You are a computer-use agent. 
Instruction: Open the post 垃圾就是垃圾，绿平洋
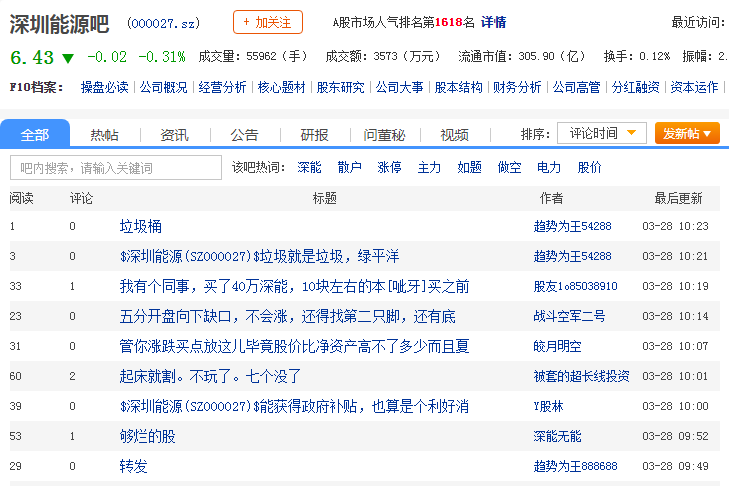(259, 256)
